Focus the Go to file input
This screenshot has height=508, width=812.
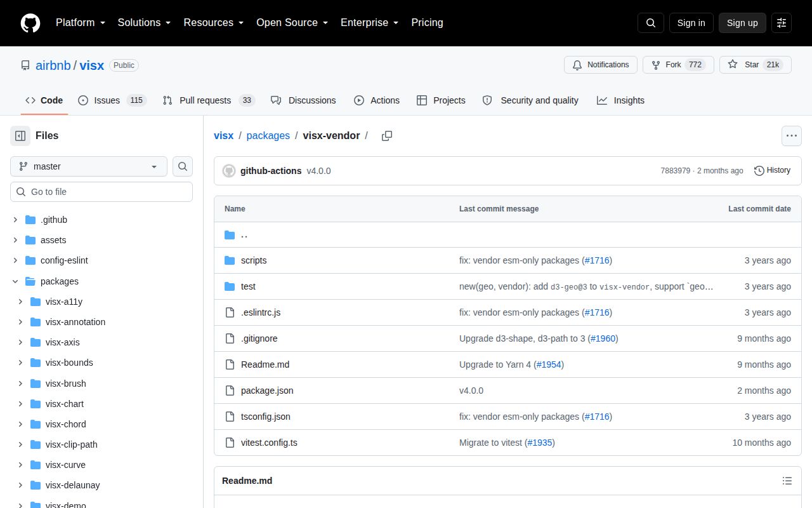101,192
